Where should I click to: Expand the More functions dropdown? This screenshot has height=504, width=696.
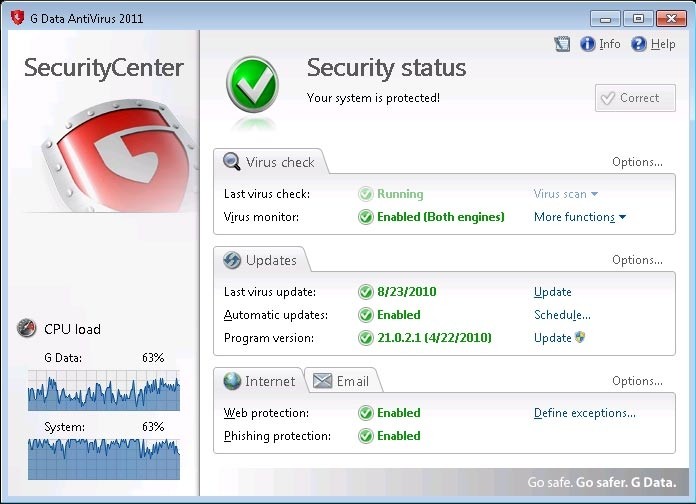click(580, 217)
